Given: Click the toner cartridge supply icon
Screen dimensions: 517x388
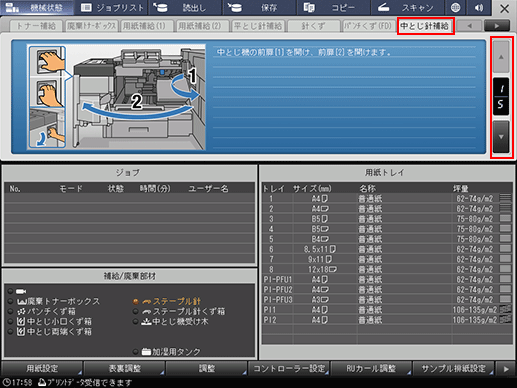Looking at the screenshot, I should pos(21,291).
